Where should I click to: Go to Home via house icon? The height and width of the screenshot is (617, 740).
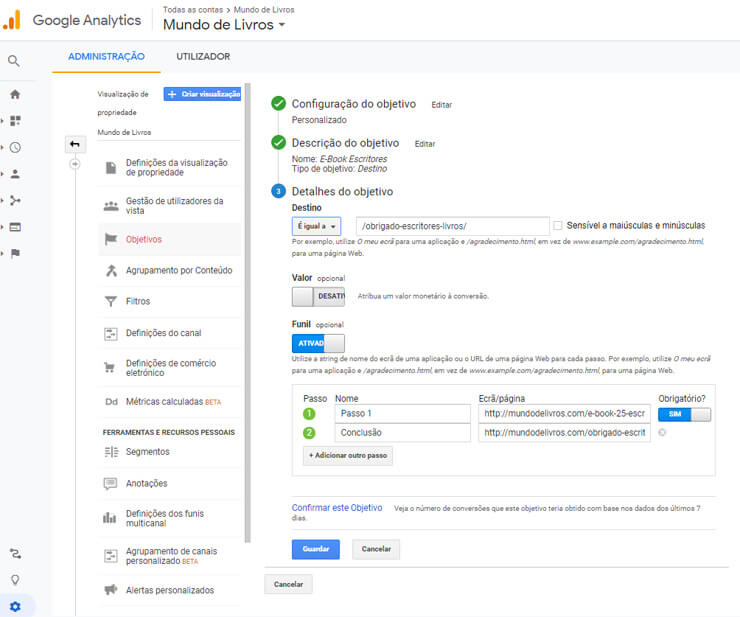(15, 94)
